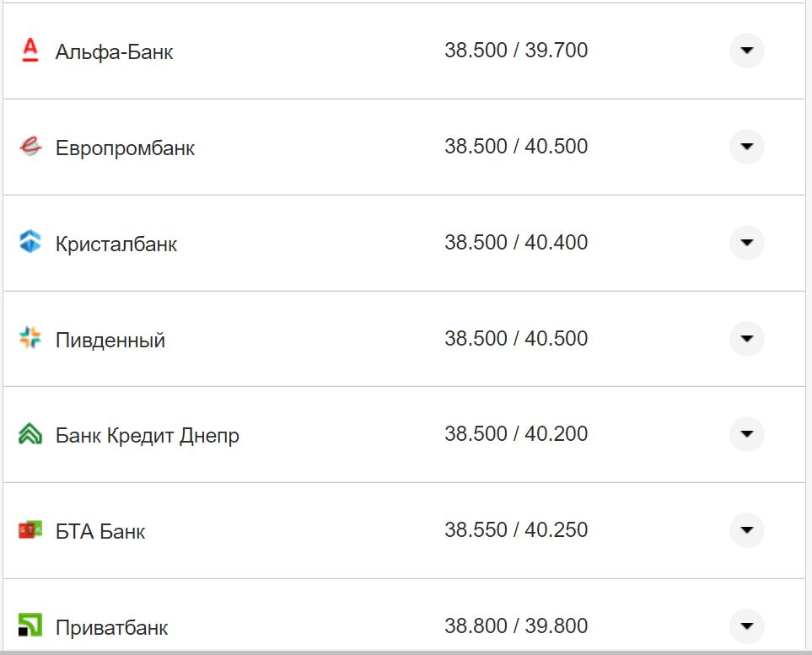The image size is (812, 655).
Task: Click the Альфа-Банк rate 38.500 / 39.700
Action: pyautogui.click(x=516, y=51)
